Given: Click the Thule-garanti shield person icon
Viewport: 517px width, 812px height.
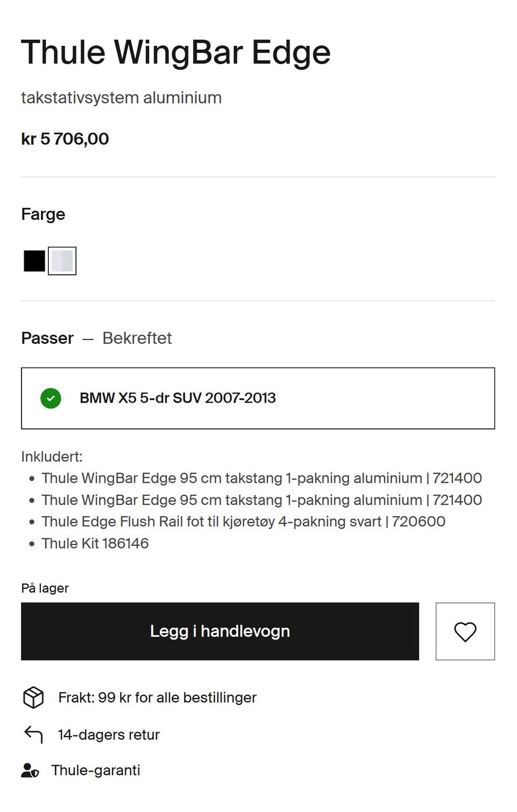Looking at the screenshot, I should [30, 771].
